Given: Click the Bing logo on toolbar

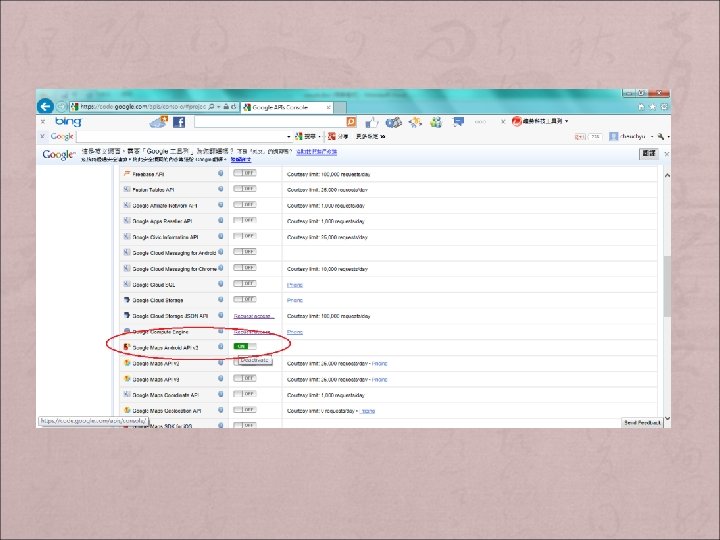Looking at the screenshot, I should [x=68, y=122].
